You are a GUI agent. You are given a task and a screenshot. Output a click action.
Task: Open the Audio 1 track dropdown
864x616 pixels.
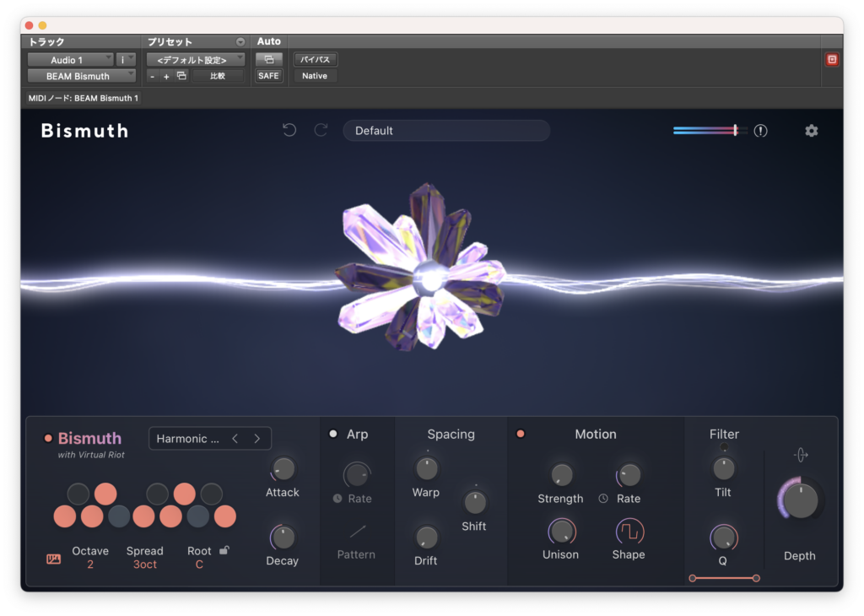click(71, 60)
